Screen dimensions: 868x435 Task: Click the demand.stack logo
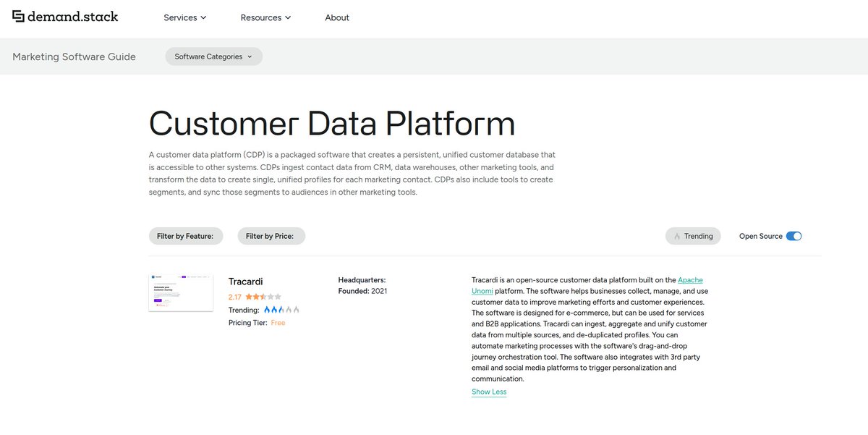click(65, 17)
